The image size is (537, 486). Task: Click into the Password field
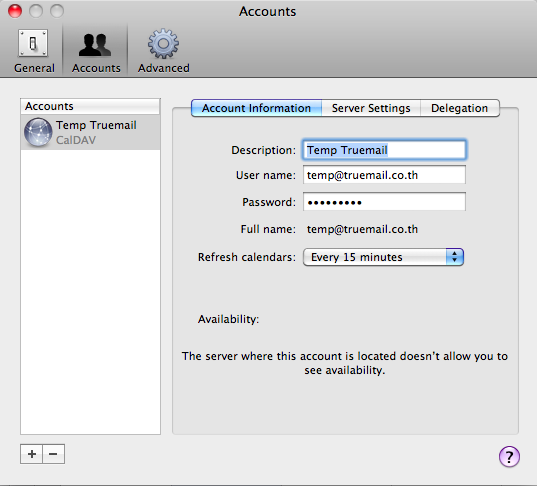(x=384, y=202)
